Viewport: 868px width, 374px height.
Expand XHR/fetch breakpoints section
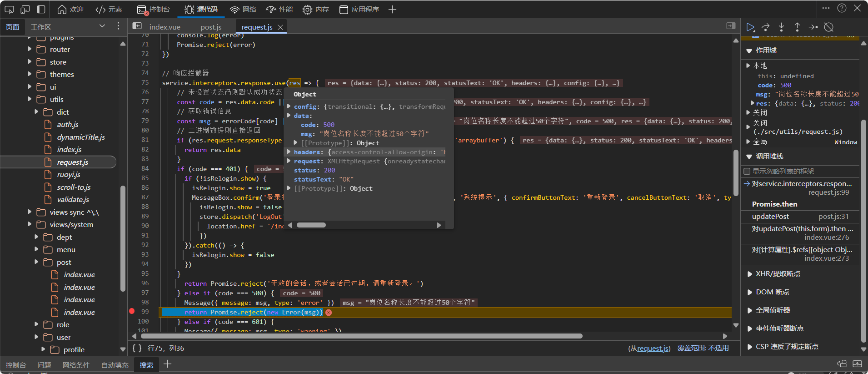pos(750,274)
